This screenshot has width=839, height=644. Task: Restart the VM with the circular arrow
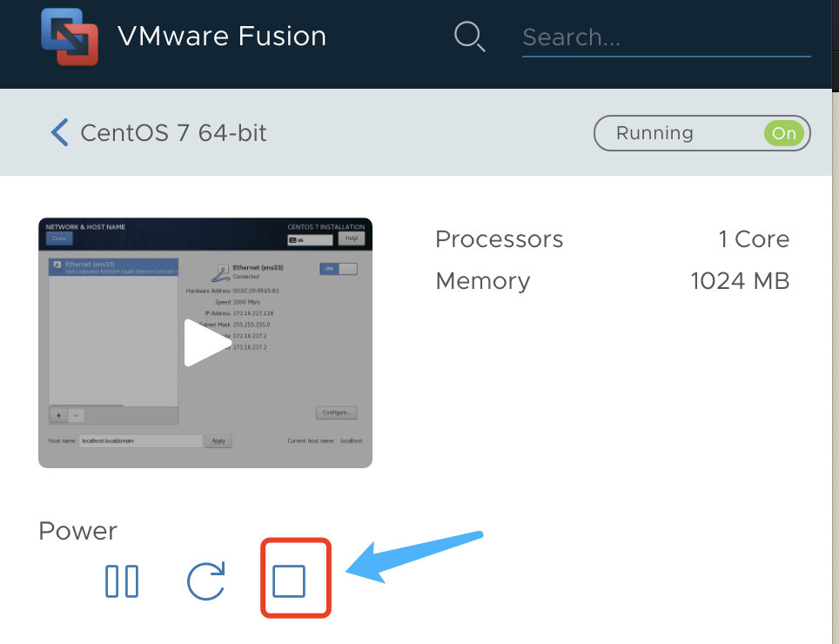point(206,580)
